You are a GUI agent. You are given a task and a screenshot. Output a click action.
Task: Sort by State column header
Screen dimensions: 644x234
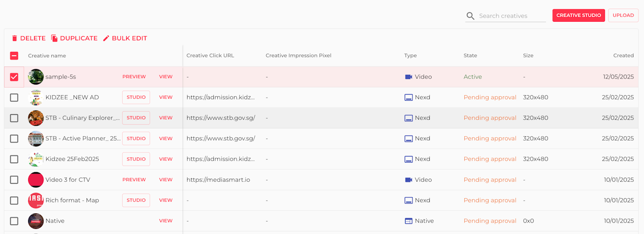click(470, 56)
